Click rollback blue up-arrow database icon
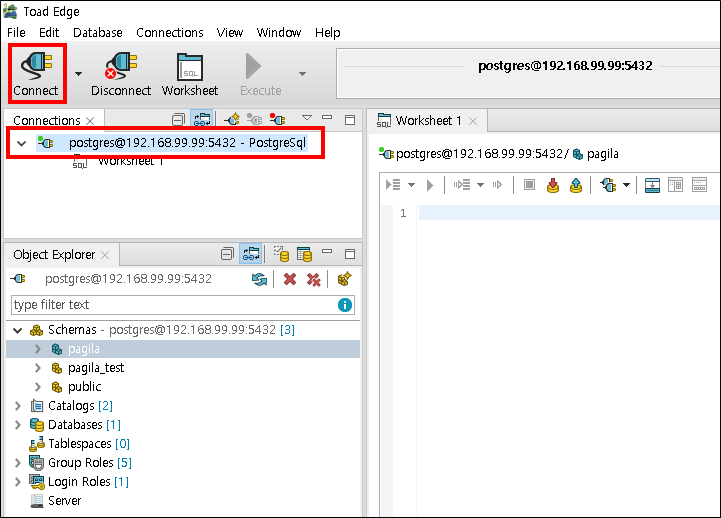 coord(576,185)
